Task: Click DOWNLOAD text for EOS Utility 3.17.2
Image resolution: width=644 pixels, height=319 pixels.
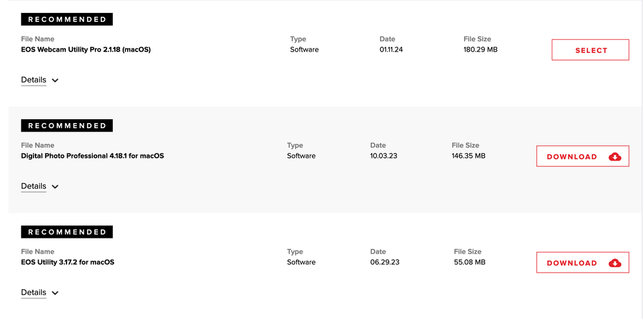Action: click(572, 263)
